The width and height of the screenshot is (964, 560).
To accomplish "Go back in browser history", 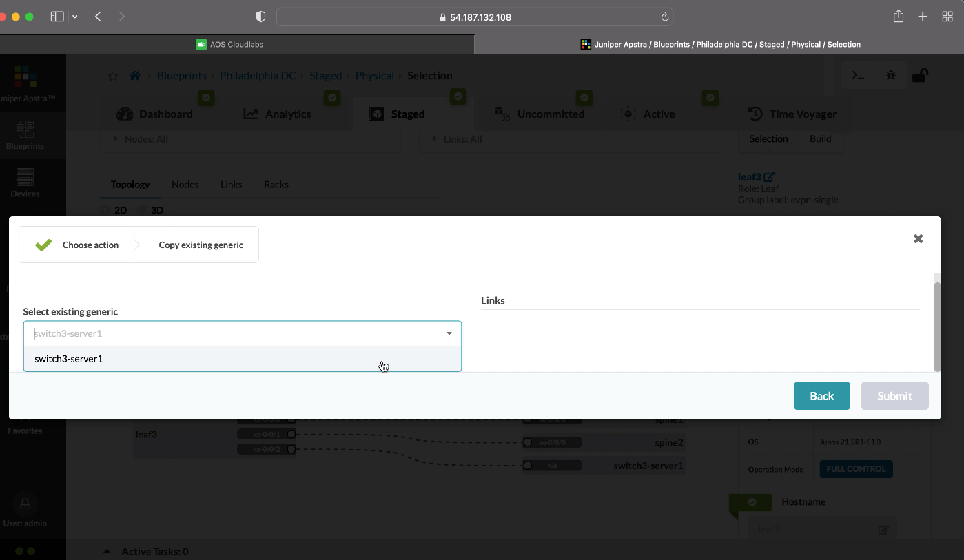I will click(98, 17).
